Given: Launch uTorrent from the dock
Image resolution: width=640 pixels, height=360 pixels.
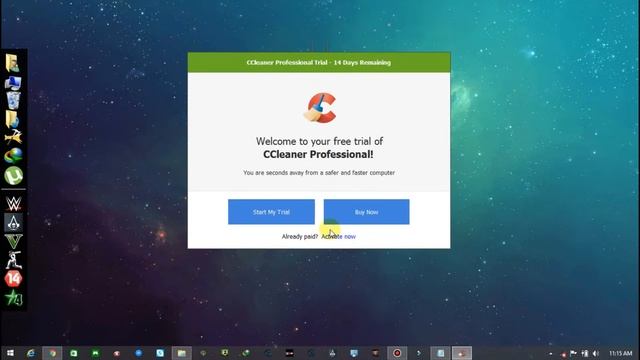Looking at the screenshot, I should 13,176.
